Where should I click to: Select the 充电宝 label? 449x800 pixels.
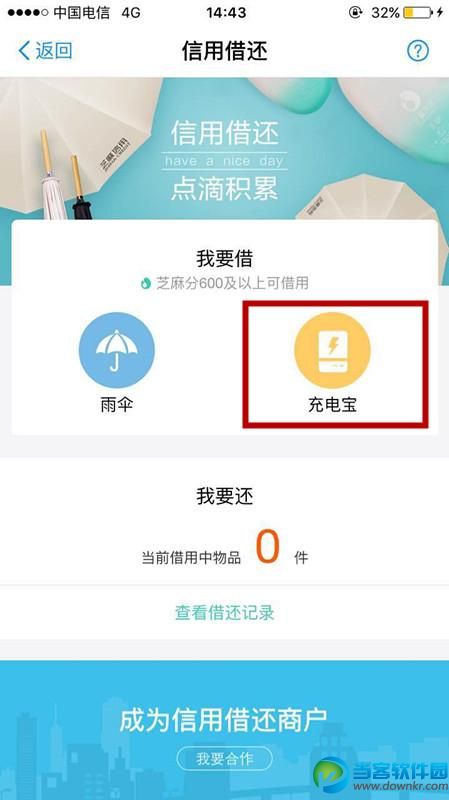click(x=332, y=405)
